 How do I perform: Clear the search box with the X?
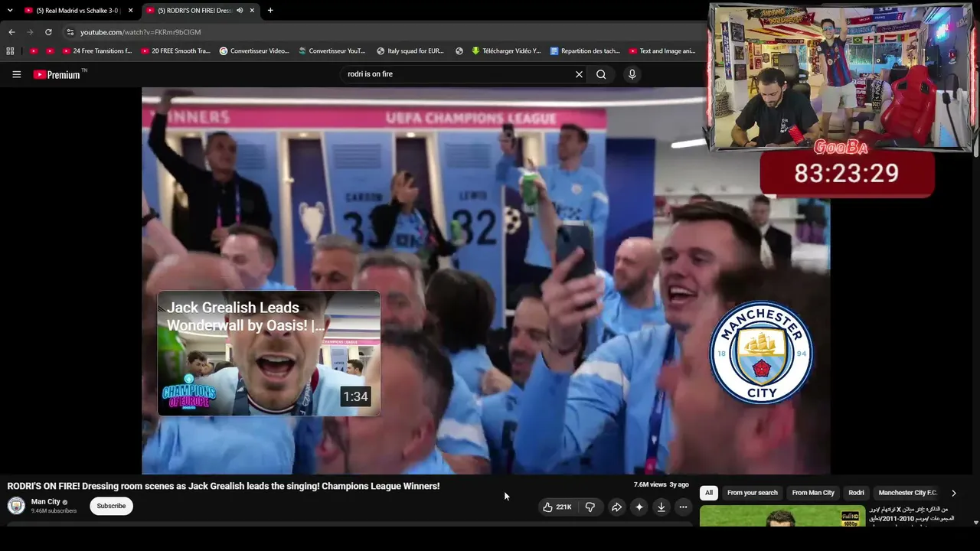pos(579,74)
